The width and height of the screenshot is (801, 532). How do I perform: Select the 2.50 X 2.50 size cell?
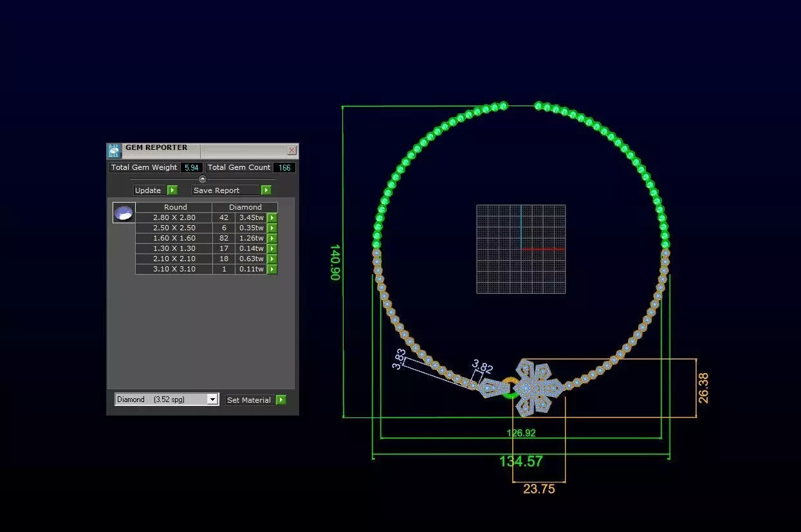pyautogui.click(x=174, y=228)
